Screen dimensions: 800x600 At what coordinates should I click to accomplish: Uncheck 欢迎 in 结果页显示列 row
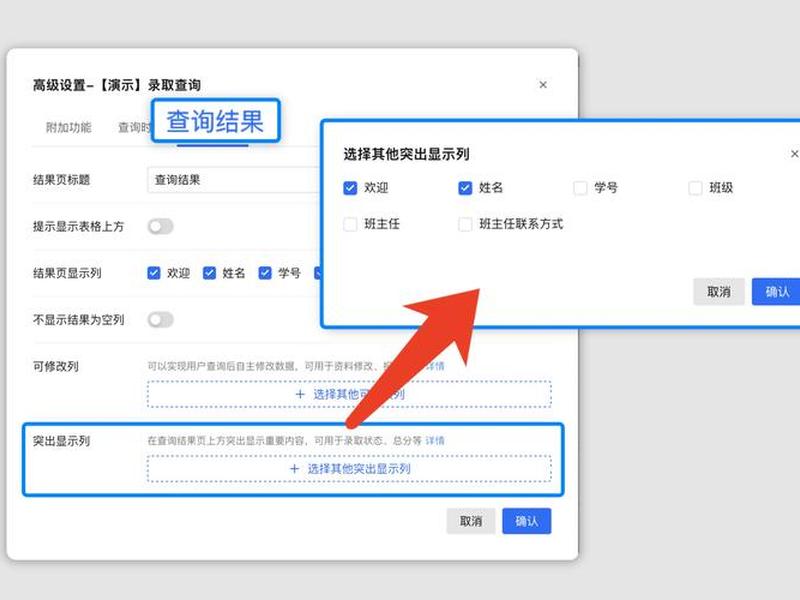tap(154, 273)
